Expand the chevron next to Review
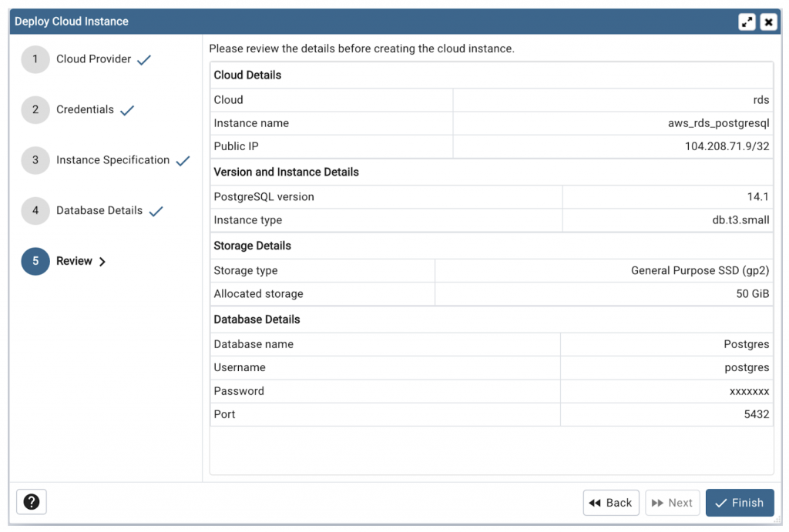Screen dimensions: 789x532 click(x=102, y=261)
